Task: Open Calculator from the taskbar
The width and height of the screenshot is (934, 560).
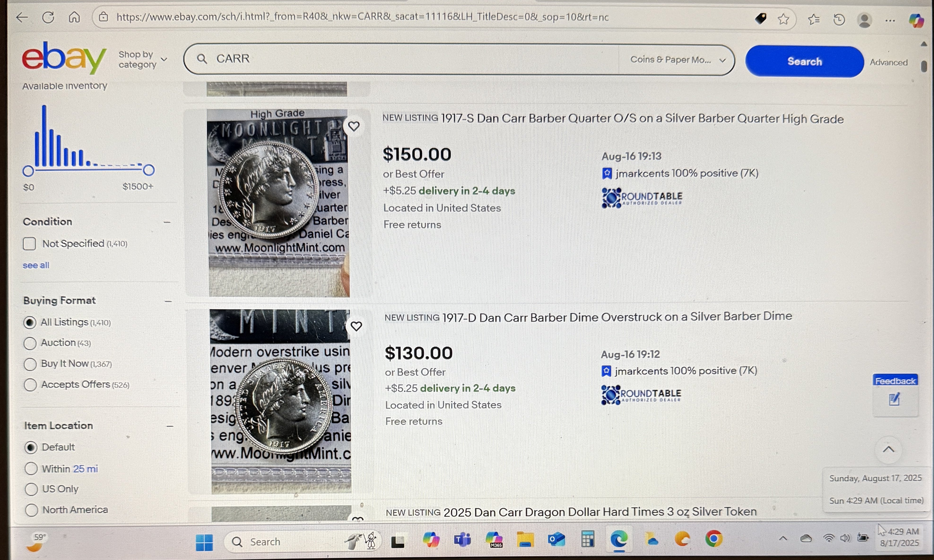Action: click(588, 539)
